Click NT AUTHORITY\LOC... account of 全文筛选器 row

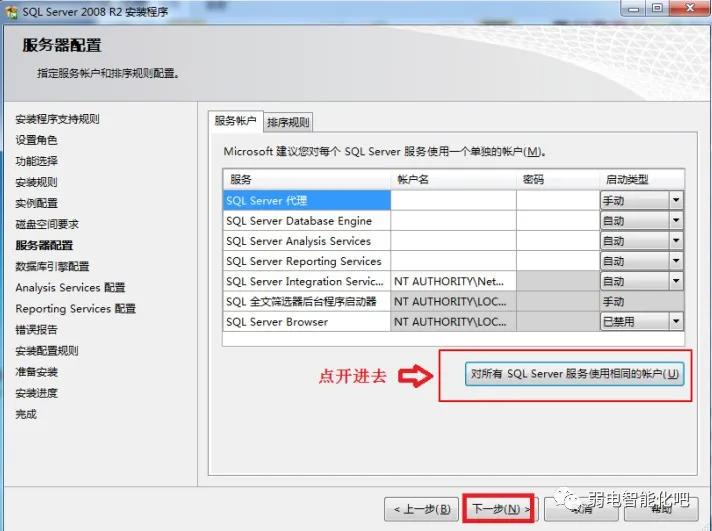click(x=453, y=302)
